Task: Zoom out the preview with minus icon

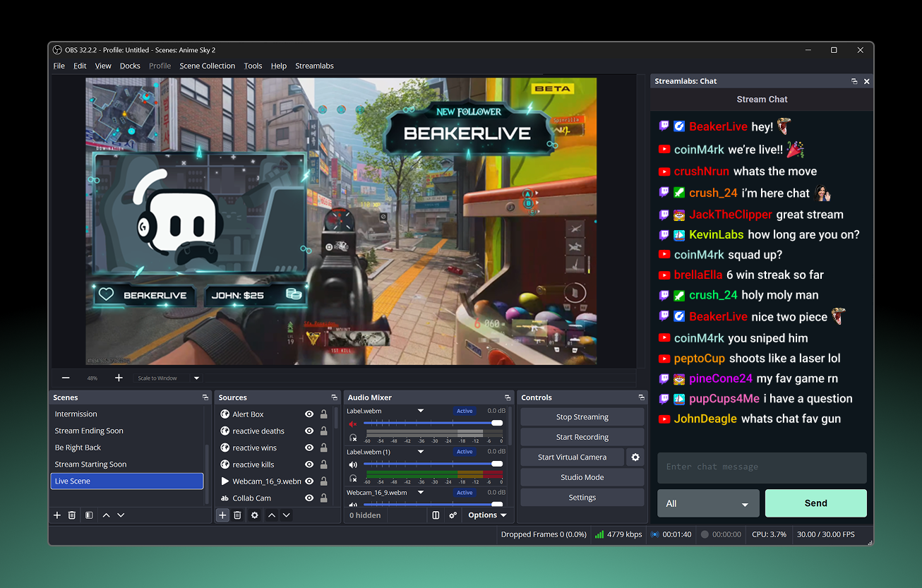Action: (x=66, y=378)
